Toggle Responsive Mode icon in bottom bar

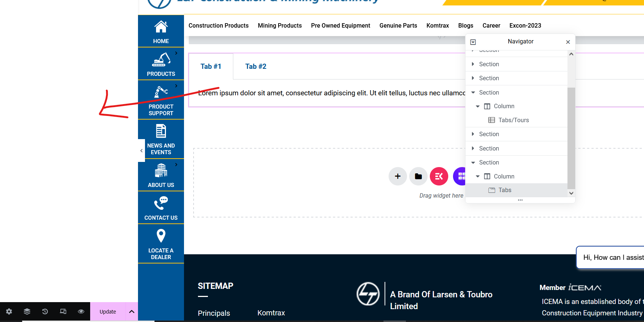click(63, 311)
